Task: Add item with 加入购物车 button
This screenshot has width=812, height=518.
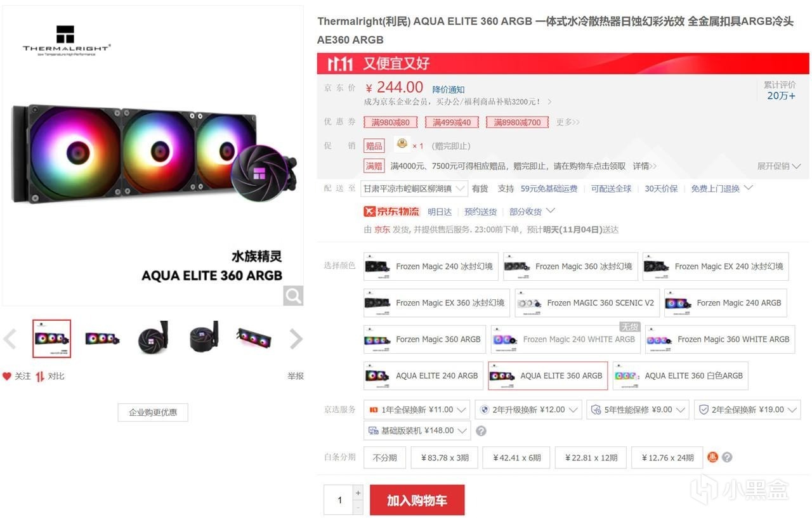Action: (x=417, y=500)
